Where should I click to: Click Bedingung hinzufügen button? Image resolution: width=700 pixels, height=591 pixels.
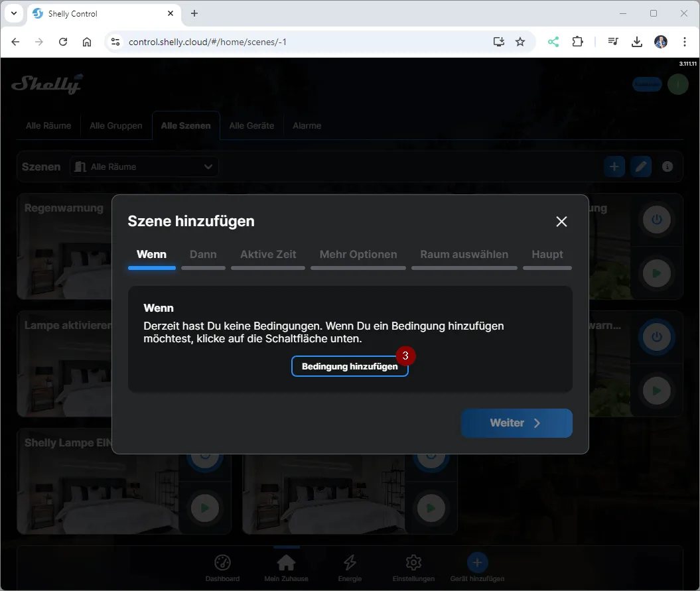pyautogui.click(x=350, y=366)
